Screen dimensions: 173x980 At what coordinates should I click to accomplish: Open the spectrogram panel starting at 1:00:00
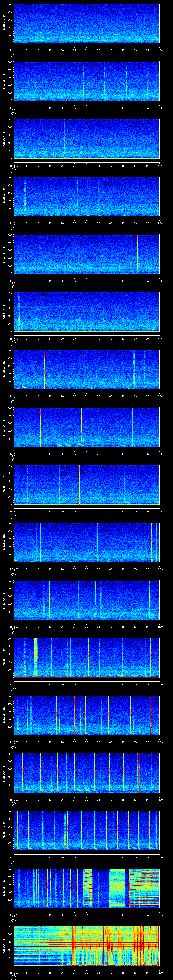[86, 24]
